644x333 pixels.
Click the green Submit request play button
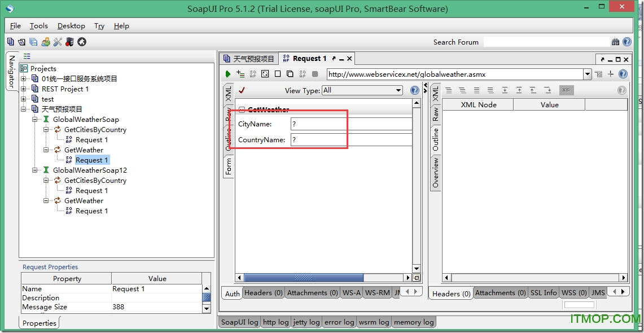[x=228, y=75]
